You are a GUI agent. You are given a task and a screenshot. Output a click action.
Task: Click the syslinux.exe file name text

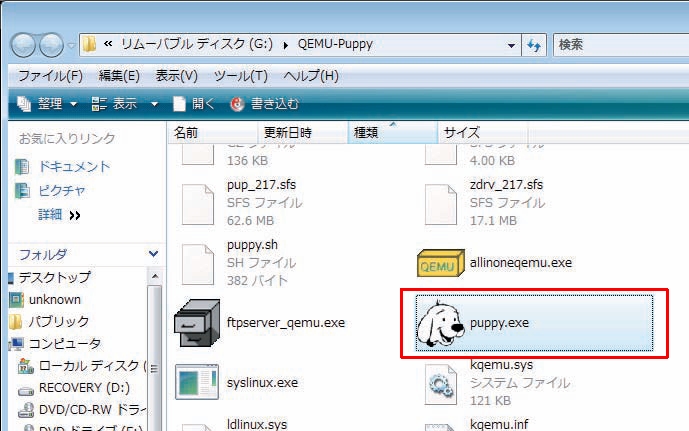tap(262, 383)
